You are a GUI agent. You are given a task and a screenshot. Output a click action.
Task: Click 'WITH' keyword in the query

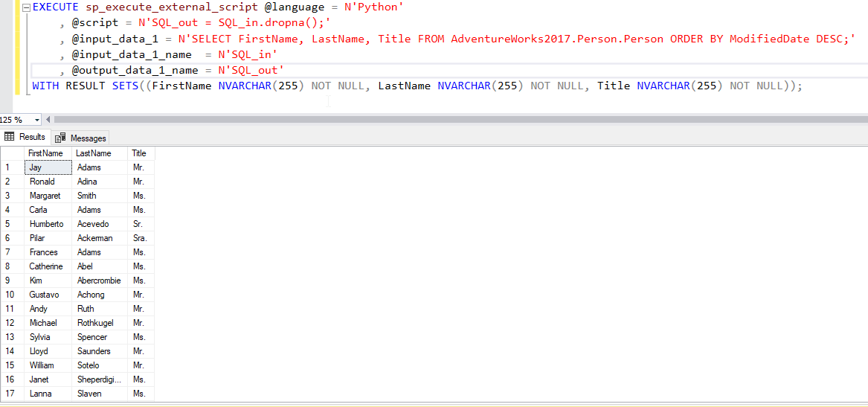click(x=46, y=86)
